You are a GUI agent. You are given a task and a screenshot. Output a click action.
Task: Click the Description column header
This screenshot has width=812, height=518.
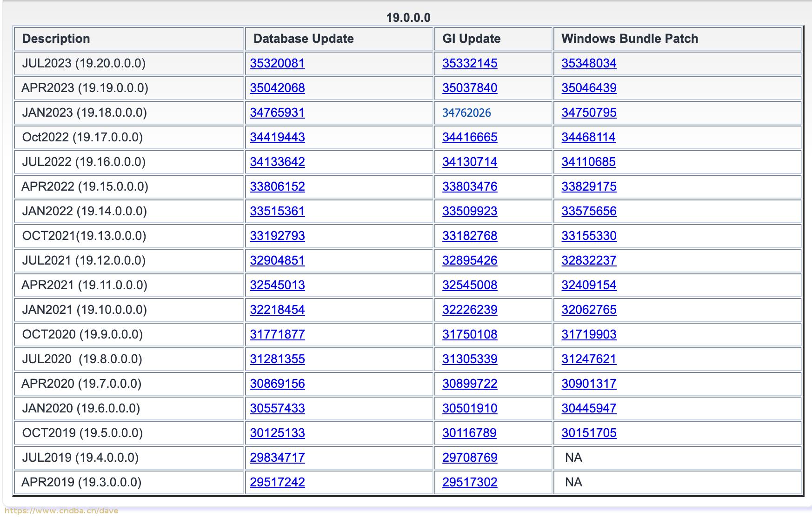129,39
